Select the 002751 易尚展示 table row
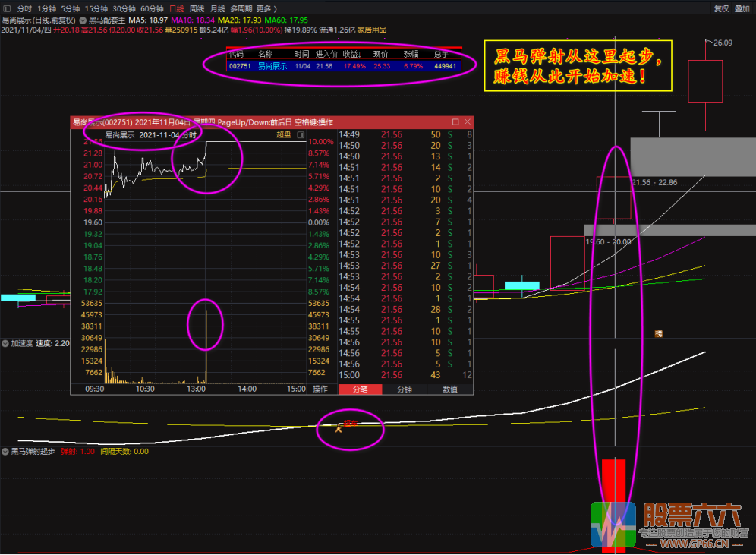Image resolution: width=756 pixels, height=555 pixels. [342, 66]
